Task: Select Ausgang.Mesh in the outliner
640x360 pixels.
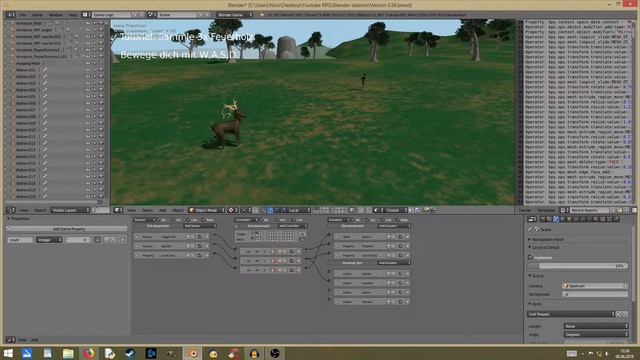Action: pyautogui.click(x=28, y=63)
